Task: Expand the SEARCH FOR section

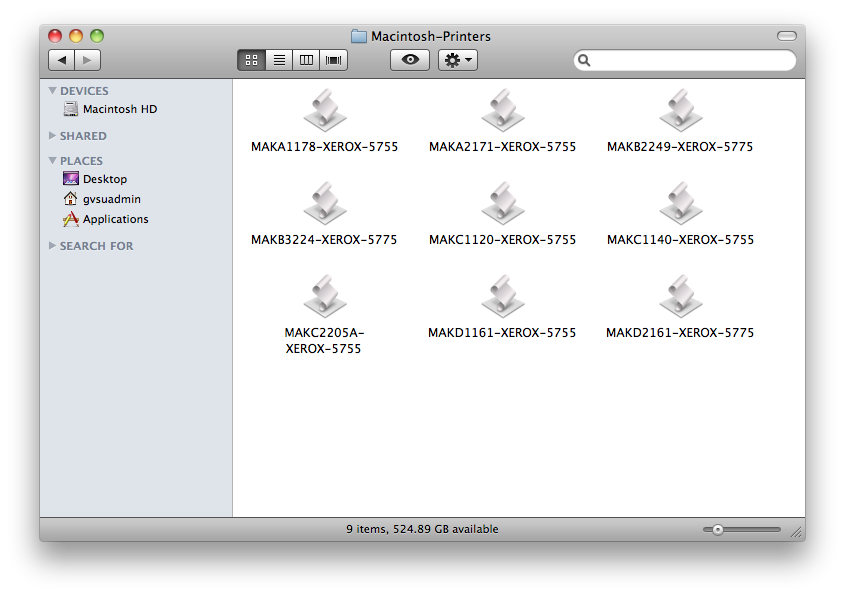Action: pyautogui.click(x=53, y=246)
